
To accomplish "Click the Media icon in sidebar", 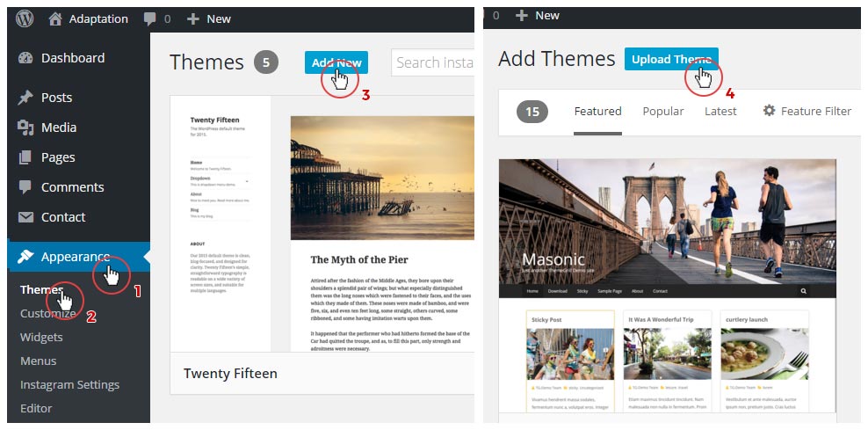I will coord(25,128).
